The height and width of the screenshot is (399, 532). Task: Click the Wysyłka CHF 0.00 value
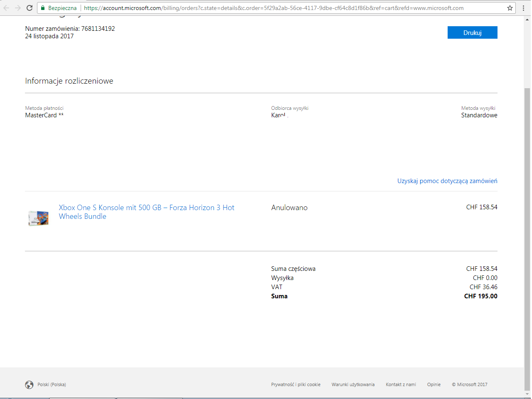(x=485, y=278)
